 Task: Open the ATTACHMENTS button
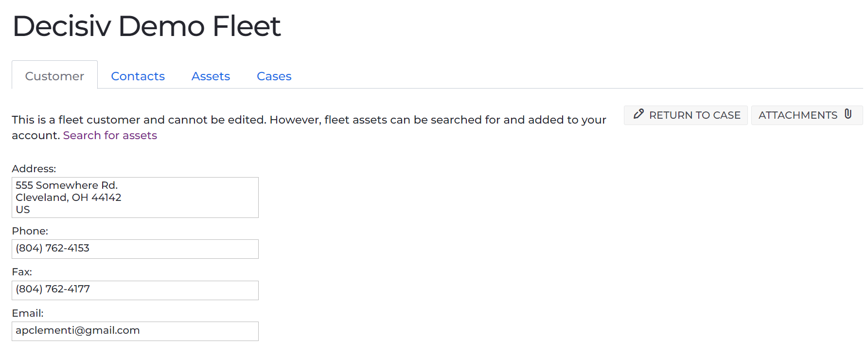807,115
